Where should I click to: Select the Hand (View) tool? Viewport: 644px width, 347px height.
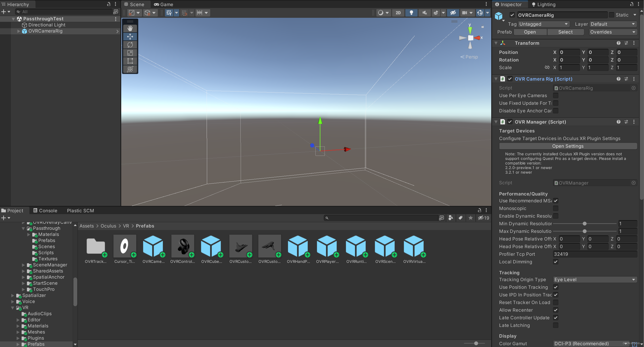click(x=130, y=28)
